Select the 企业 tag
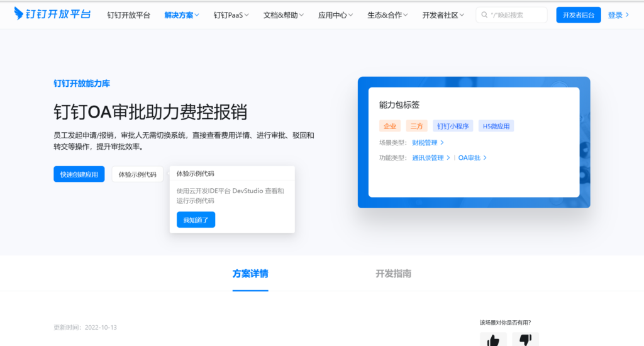 click(x=390, y=126)
